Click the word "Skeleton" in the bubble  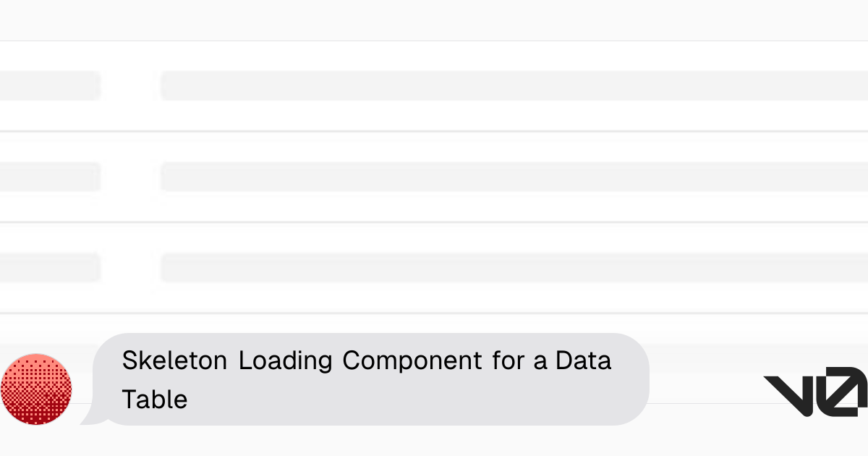coord(174,360)
